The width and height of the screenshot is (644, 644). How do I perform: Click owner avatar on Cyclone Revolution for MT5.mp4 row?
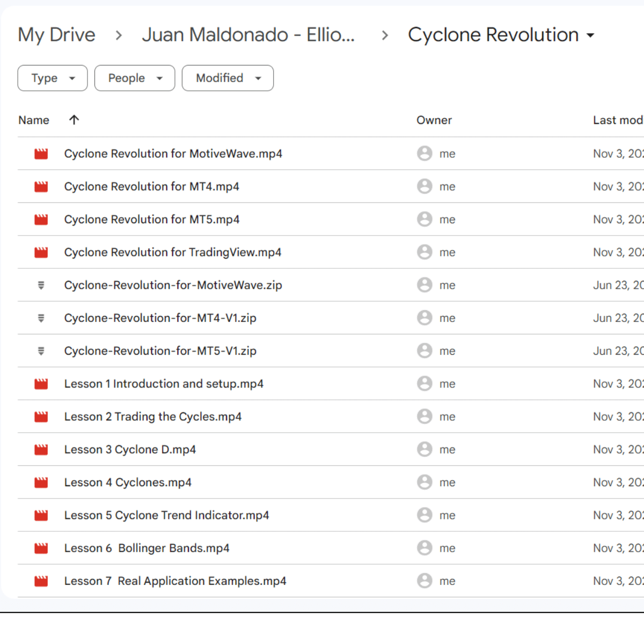pos(425,219)
